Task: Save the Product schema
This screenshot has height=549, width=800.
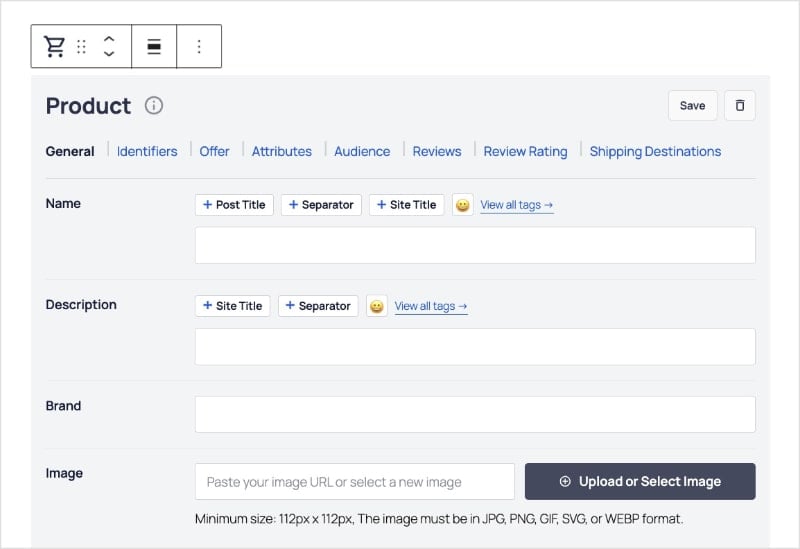Action: (692, 106)
